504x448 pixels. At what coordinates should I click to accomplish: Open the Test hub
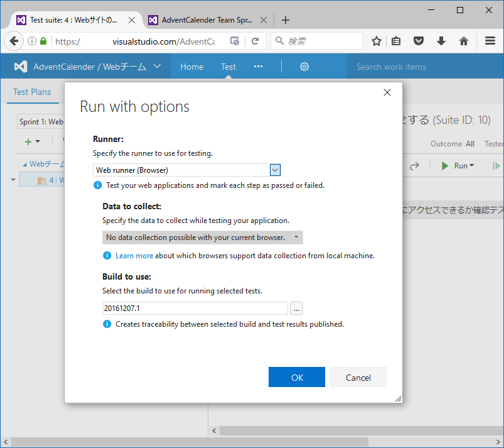[x=228, y=67]
